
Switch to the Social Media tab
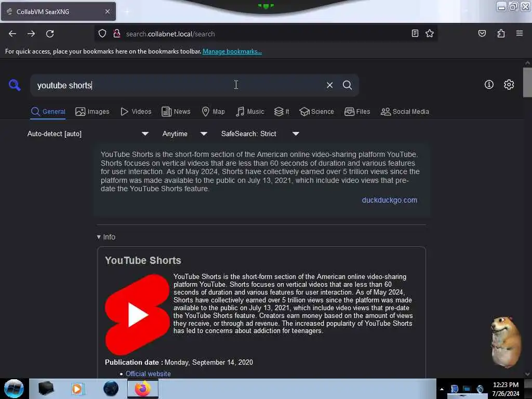[405, 112]
